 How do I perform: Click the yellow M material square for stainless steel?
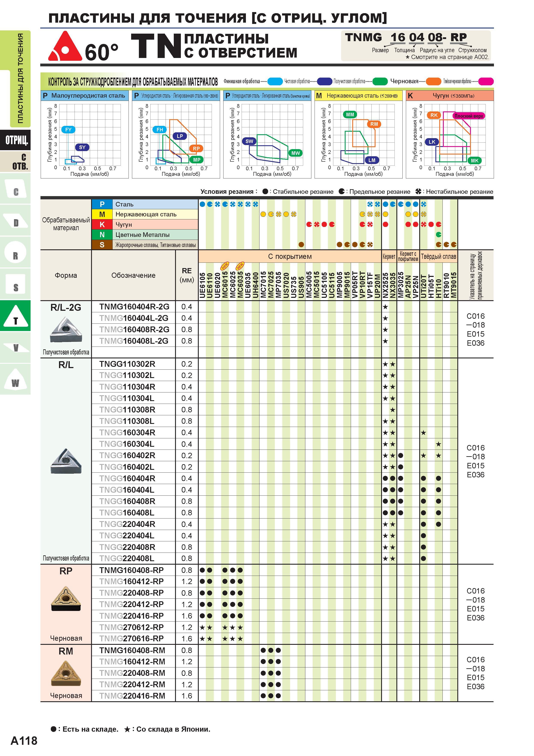102,214
